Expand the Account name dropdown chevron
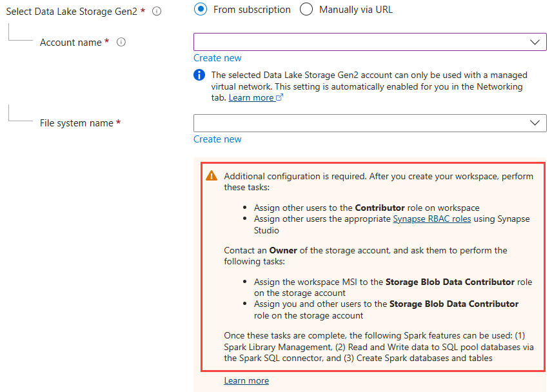 [535, 42]
